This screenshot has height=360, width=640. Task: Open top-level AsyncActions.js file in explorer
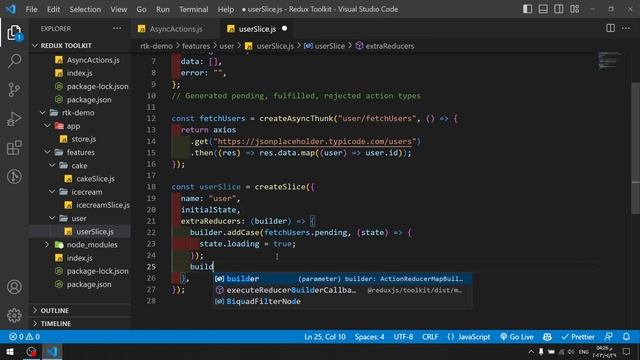click(x=80, y=60)
